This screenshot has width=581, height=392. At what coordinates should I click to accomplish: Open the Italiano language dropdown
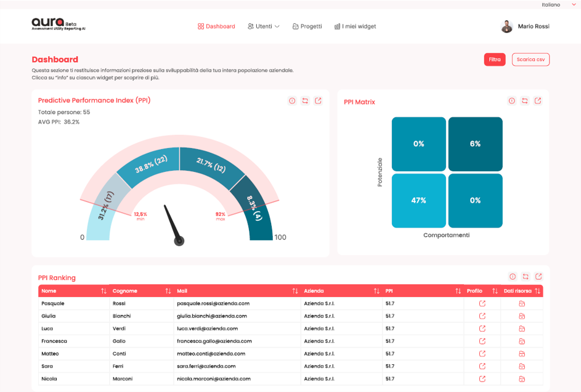pyautogui.click(x=558, y=5)
